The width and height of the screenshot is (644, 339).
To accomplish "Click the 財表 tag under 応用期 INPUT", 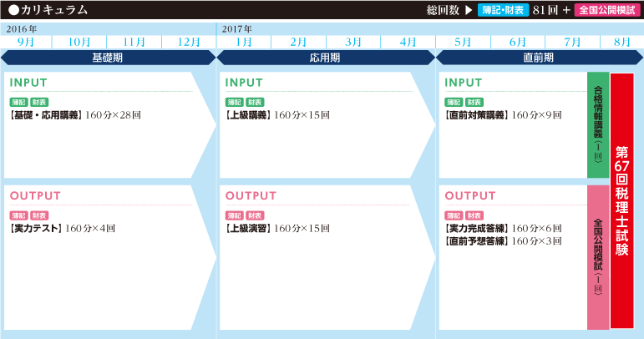I will coord(254,102).
